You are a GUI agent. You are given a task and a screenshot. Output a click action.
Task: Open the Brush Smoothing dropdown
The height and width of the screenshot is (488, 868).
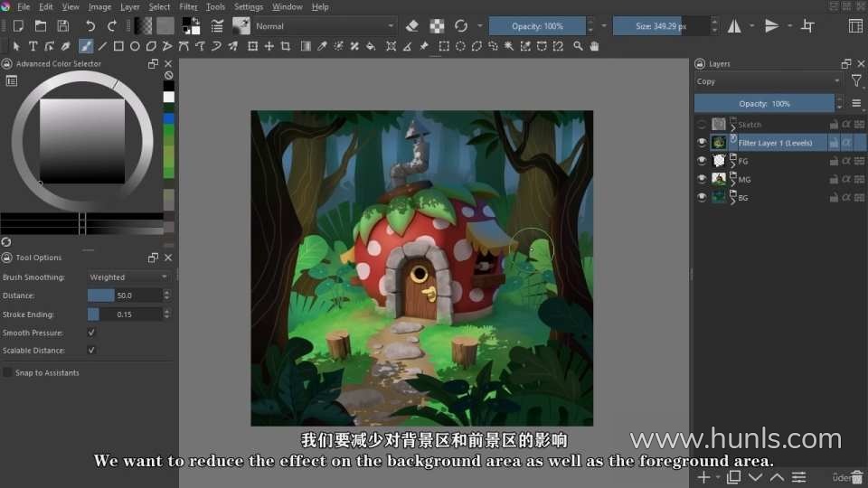(x=128, y=277)
